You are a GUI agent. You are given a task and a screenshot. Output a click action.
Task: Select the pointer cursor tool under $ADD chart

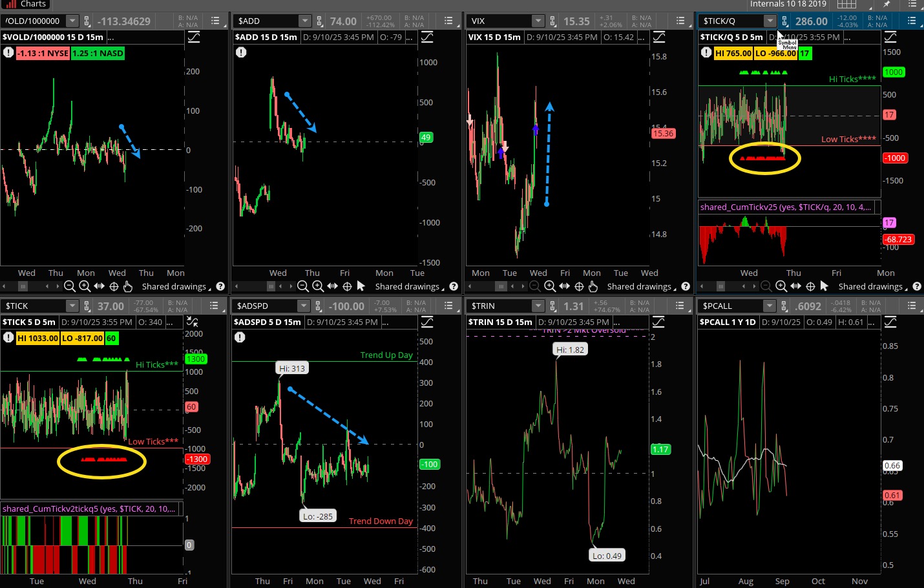point(361,286)
